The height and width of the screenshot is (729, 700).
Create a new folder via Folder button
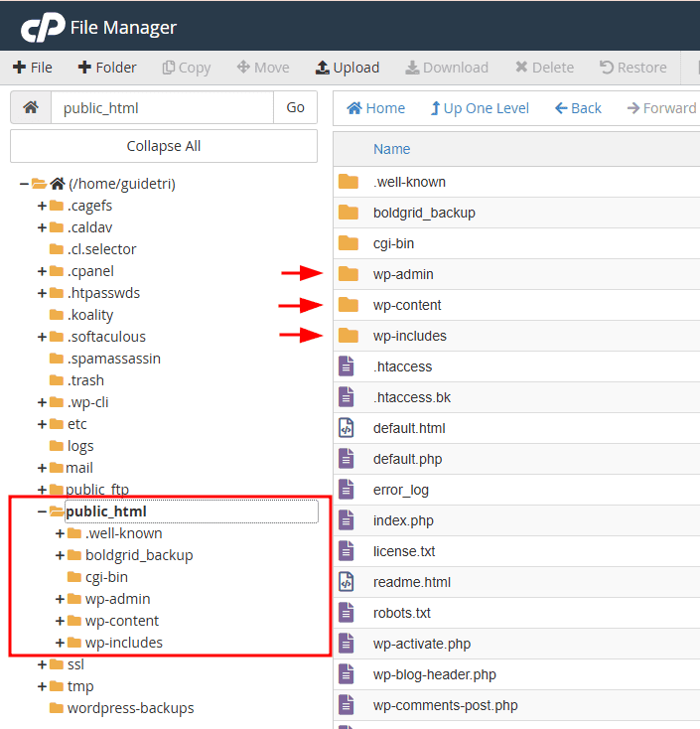tap(107, 68)
